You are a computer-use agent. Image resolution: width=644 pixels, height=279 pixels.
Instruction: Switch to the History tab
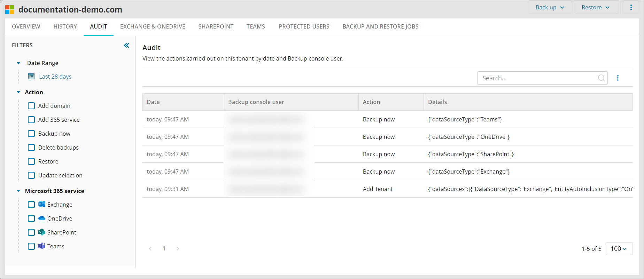pos(65,26)
